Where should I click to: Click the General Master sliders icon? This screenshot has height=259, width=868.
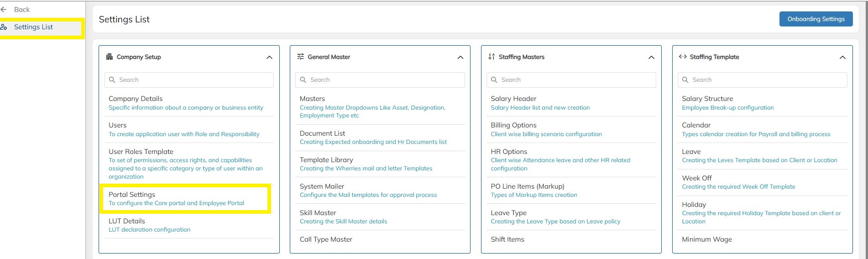[x=301, y=57]
